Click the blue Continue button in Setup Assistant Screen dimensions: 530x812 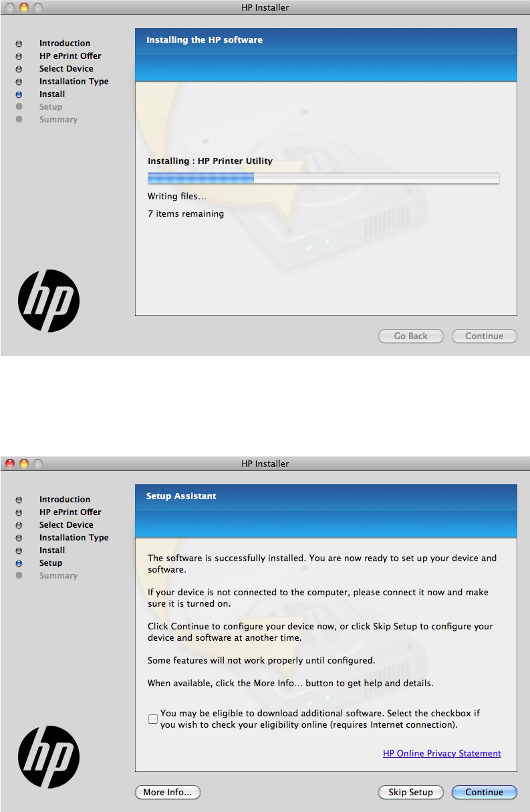click(x=484, y=792)
